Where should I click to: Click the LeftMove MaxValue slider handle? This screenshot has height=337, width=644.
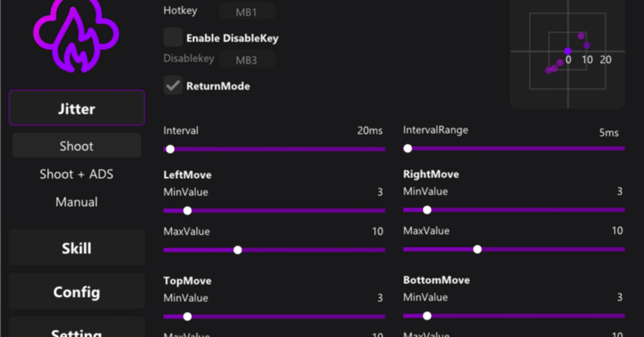237,250
